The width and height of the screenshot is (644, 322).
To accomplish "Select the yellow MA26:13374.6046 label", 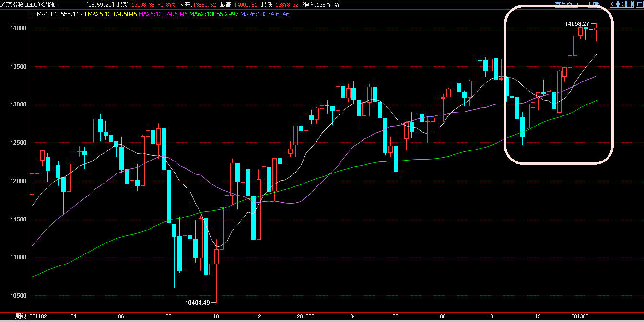I will click(112, 14).
